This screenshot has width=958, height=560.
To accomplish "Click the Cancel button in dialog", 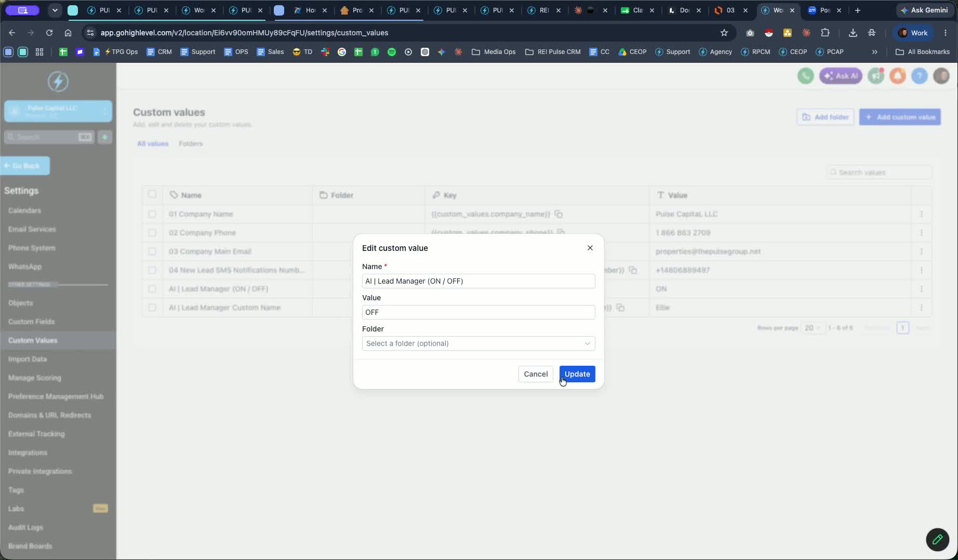I will pyautogui.click(x=536, y=374).
